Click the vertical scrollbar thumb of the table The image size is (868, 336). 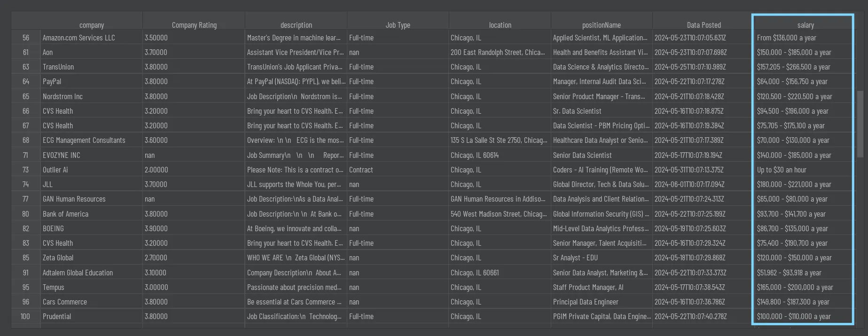click(860, 124)
